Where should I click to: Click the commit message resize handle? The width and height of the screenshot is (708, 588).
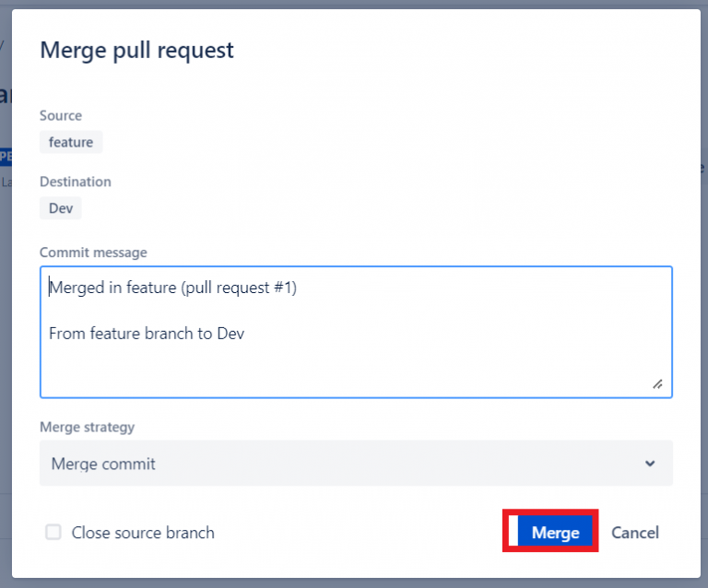pos(657,383)
